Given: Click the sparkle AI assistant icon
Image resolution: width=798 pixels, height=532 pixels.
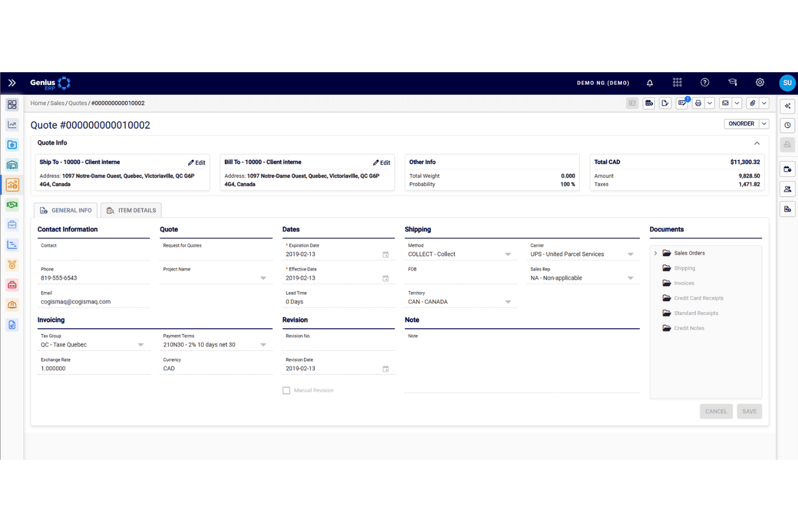Looking at the screenshot, I should coord(788,106).
